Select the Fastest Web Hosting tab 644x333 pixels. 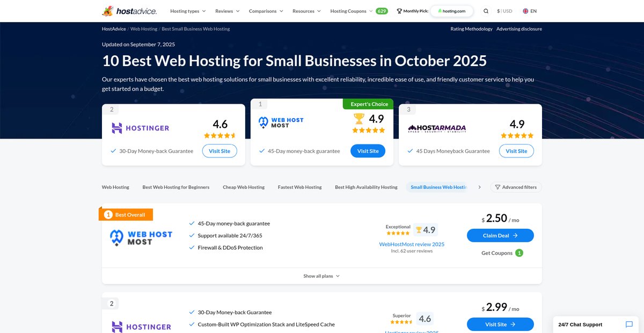[300, 187]
